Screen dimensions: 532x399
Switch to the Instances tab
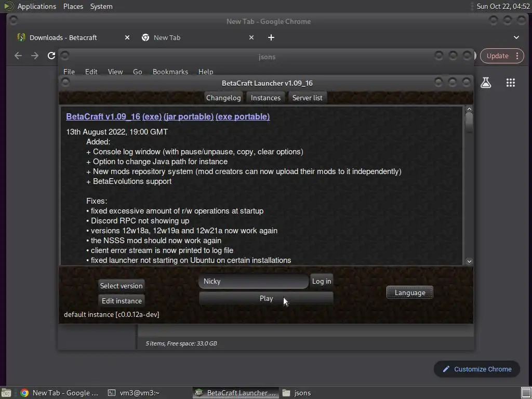pyautogui.click(x=265, y=98)
